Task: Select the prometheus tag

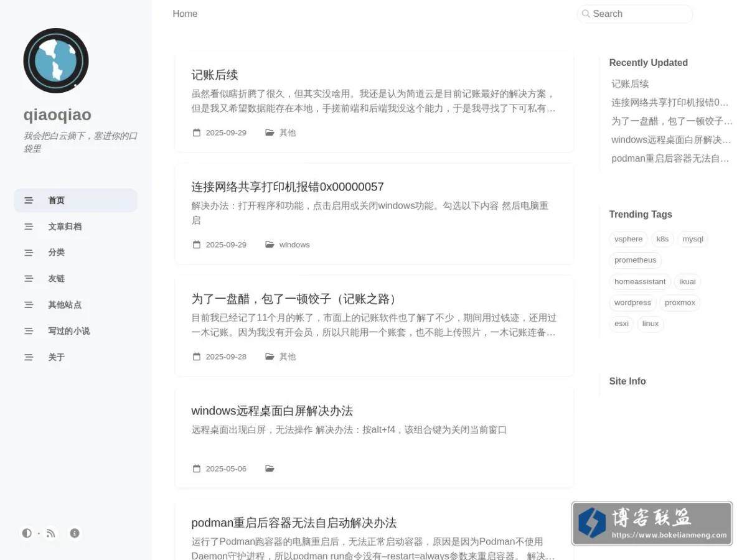Action: pos(635,260)
